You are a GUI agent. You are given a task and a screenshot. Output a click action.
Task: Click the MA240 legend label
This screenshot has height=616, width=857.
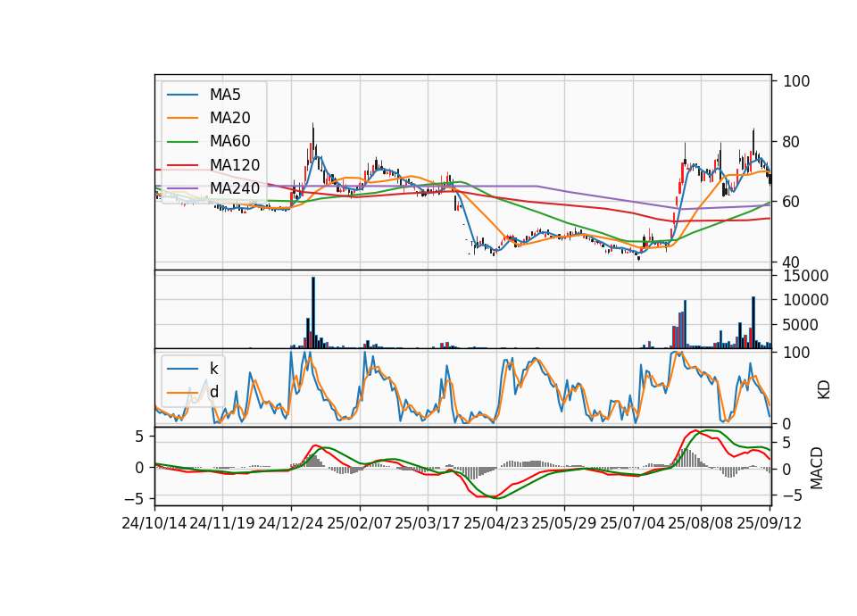235,188
